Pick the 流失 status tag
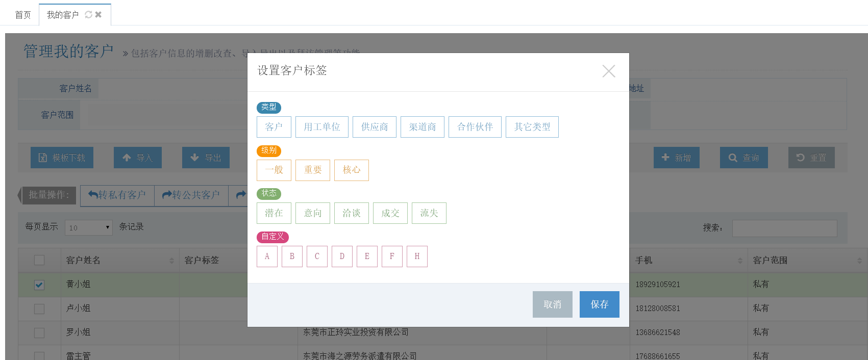The image size is (868, 360). [x=429, y=213]
